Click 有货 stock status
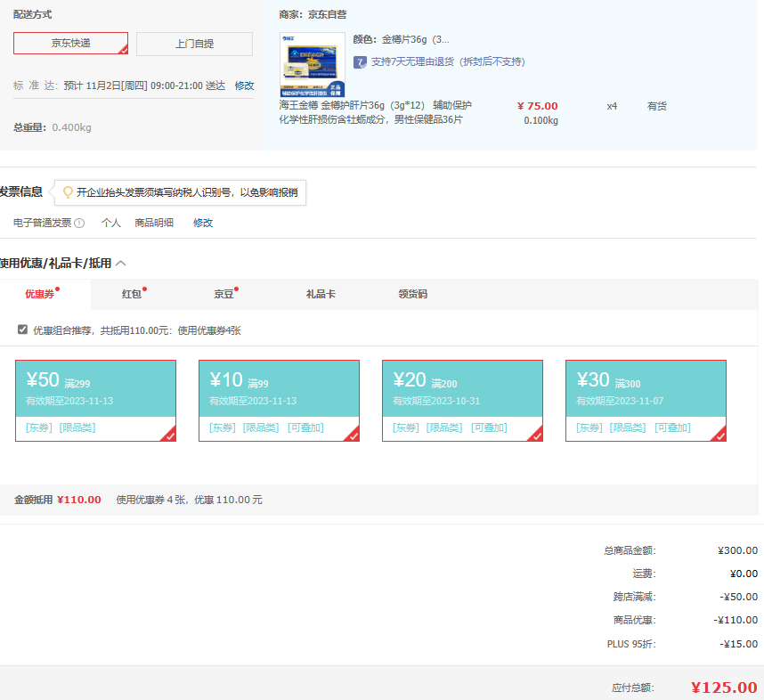Image resolution: width=764 pixels, height=700 pixels. pyautogui.click(x=657, y=106)
